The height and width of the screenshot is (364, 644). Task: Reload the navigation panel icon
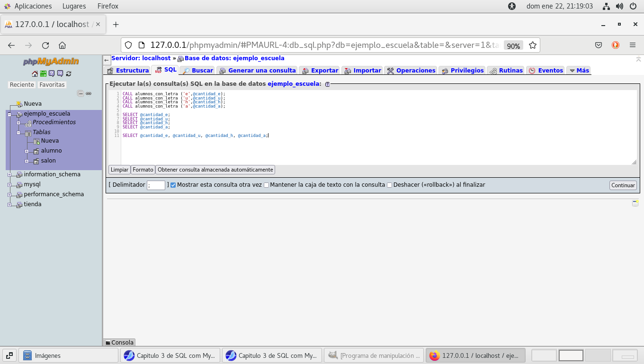(x=69, y=73)
